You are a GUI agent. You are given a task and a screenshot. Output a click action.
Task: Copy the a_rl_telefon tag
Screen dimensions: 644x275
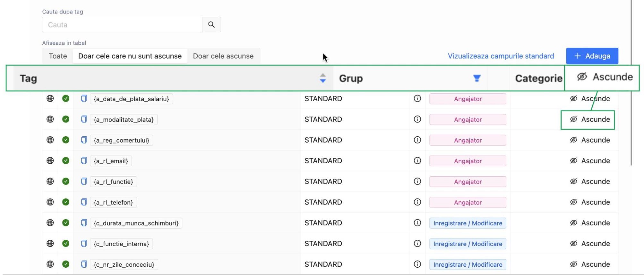pyautogui.click(x=84, y=202)
